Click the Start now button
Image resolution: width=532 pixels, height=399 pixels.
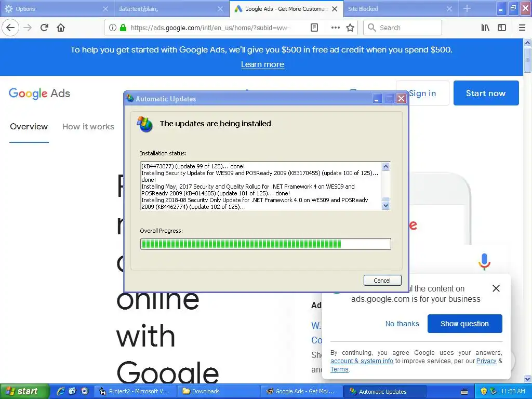[x=486, y=93]
